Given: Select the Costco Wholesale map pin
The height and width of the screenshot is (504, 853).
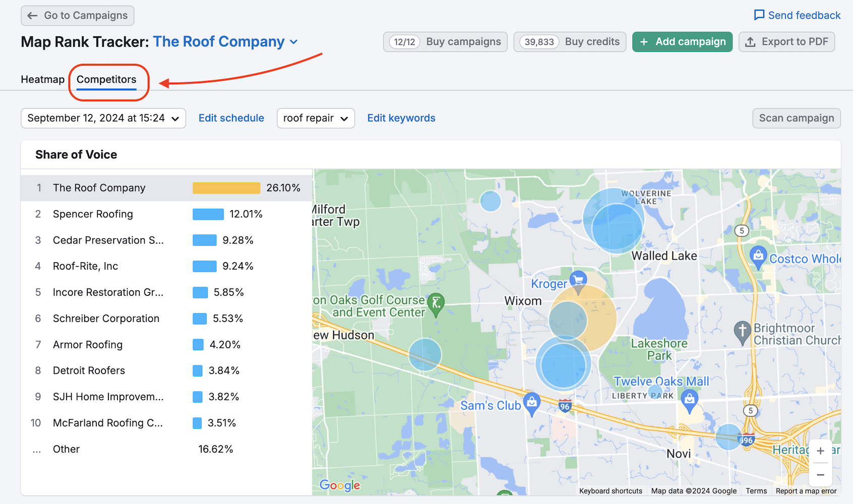Looking at the screenshot, I should 758,257.
